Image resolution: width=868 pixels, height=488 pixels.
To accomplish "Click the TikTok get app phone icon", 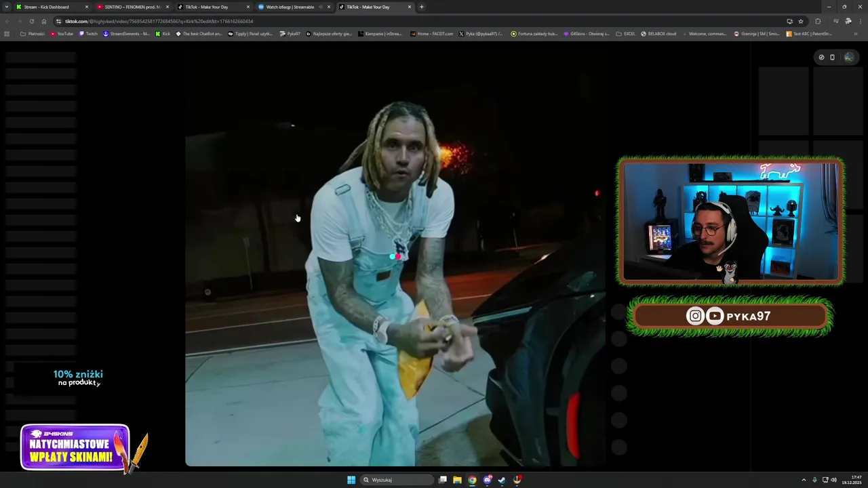I will click(x=833, y=57).
